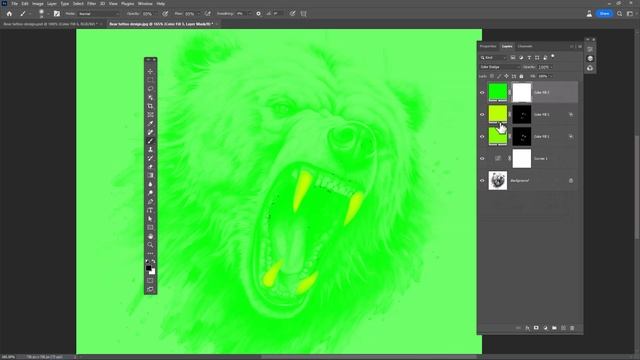640x360 pixels.
Task: Hide the middle Color Fill layer with yellow-green swatch
Action: 482,115
